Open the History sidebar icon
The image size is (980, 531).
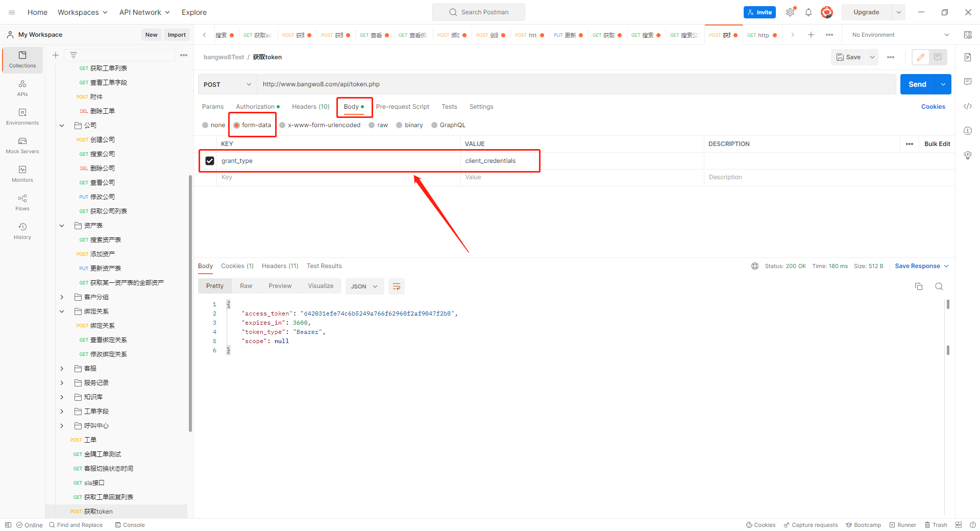(x=22, y=231)
